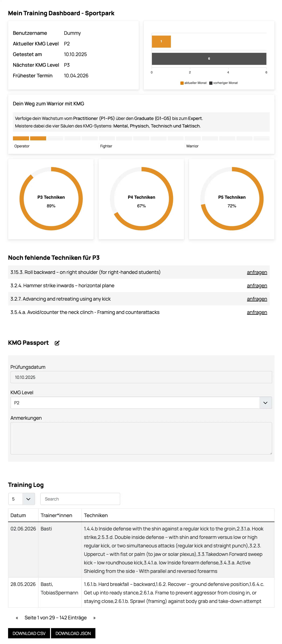The width and height of the screenshot is (282, 644).
Task: Click the orange current month bar labeled 1
Action: (161, 41)
